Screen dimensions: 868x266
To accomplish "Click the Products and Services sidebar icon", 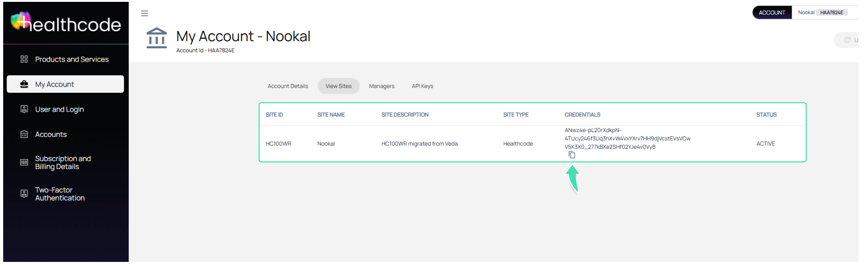I will coord(24,59).
